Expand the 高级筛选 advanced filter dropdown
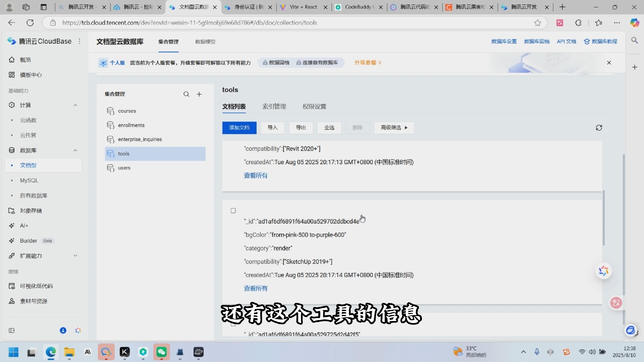Viewport: 644px width, 362px height. coord(393,128)
